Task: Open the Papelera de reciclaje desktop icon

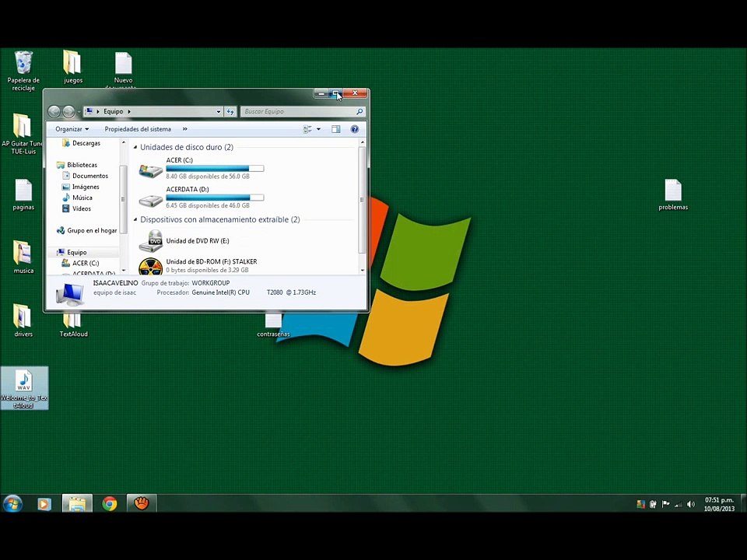Action: pos(23,71)
